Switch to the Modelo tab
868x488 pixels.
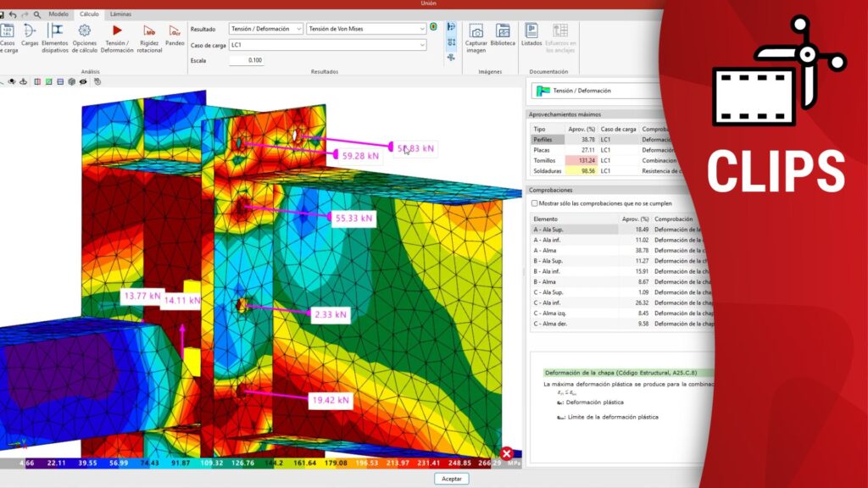(x=58, y=14)
